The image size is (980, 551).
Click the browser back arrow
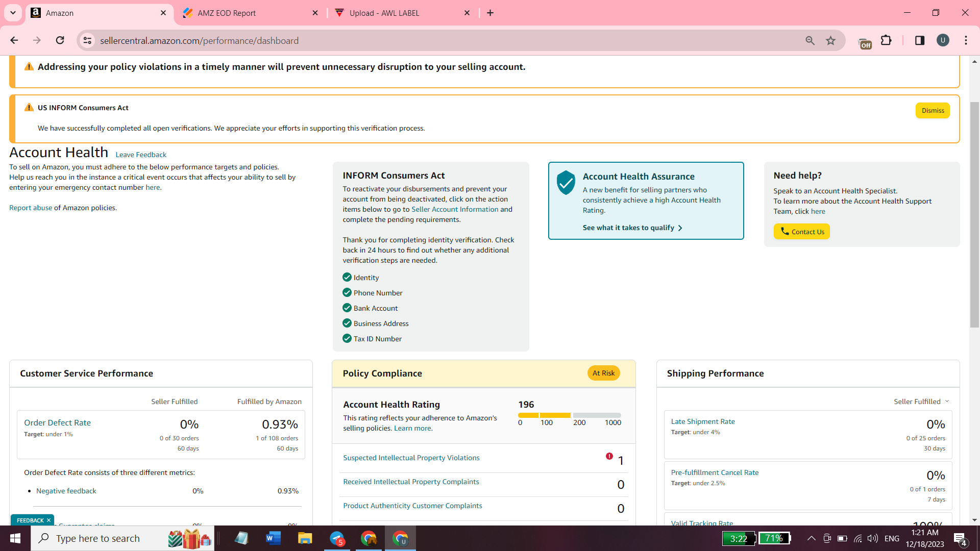14,40
